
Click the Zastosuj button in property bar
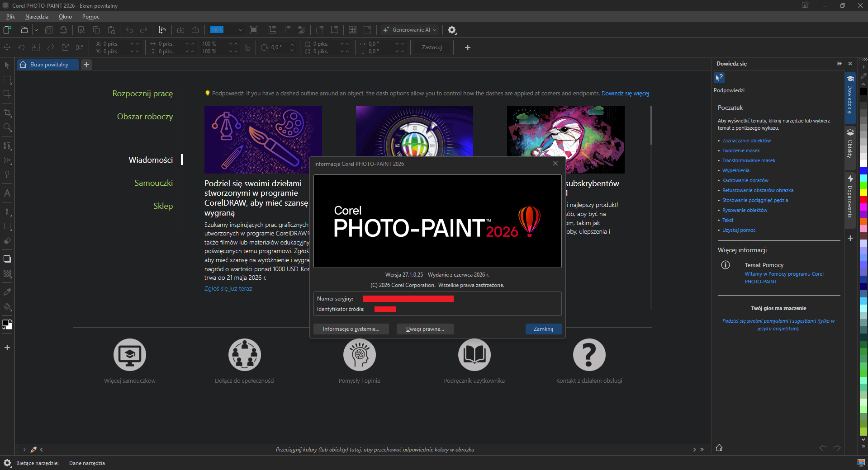(432, 47)
